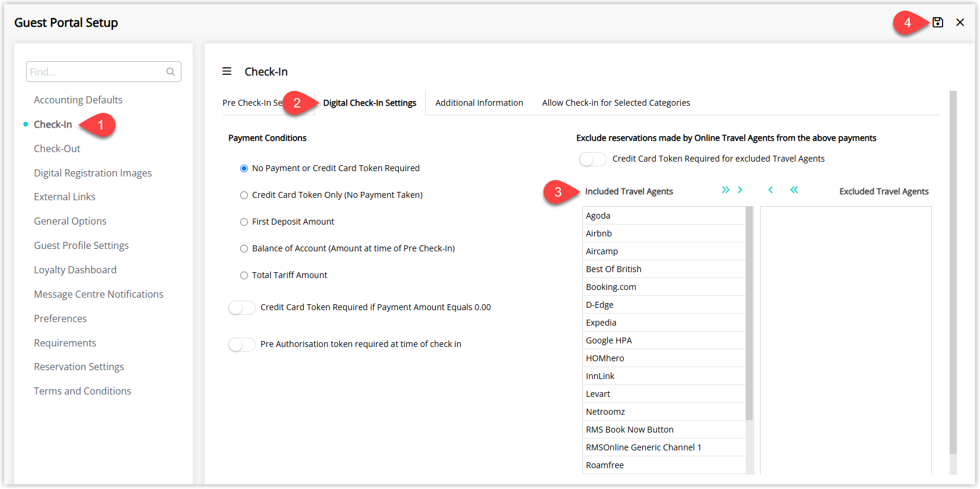The width and height of the screenshot is (980, 489).
Task: Open Guest Profile Settings section
Action: point(81,245)
